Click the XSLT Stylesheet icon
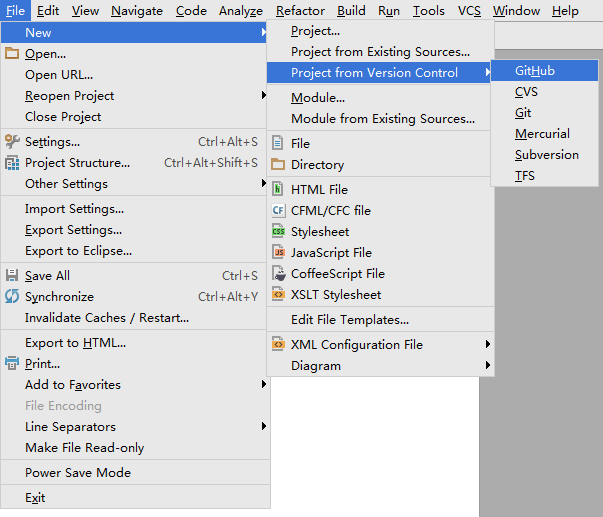Screen dimensions: 603x517 [x=278, y=294]
